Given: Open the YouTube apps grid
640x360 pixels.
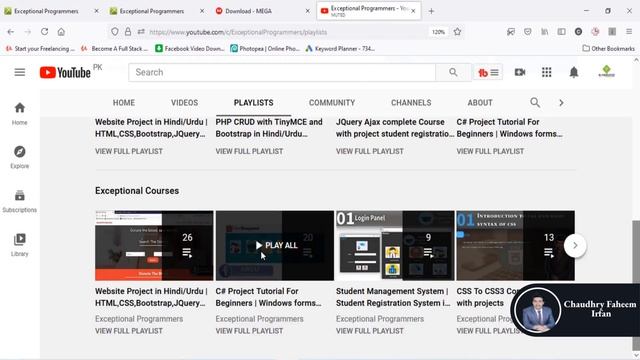Looking at the screenshot, I should click(x=547, y=72).
